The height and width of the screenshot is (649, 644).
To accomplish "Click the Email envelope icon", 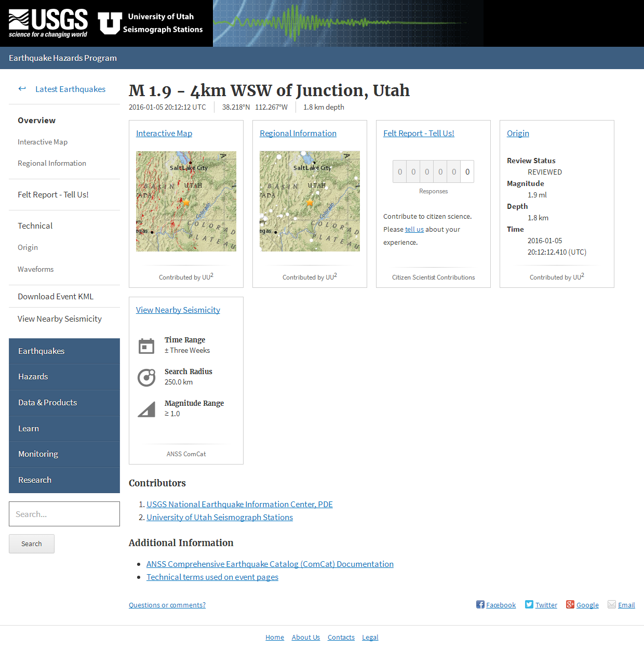I will [612, 604].
